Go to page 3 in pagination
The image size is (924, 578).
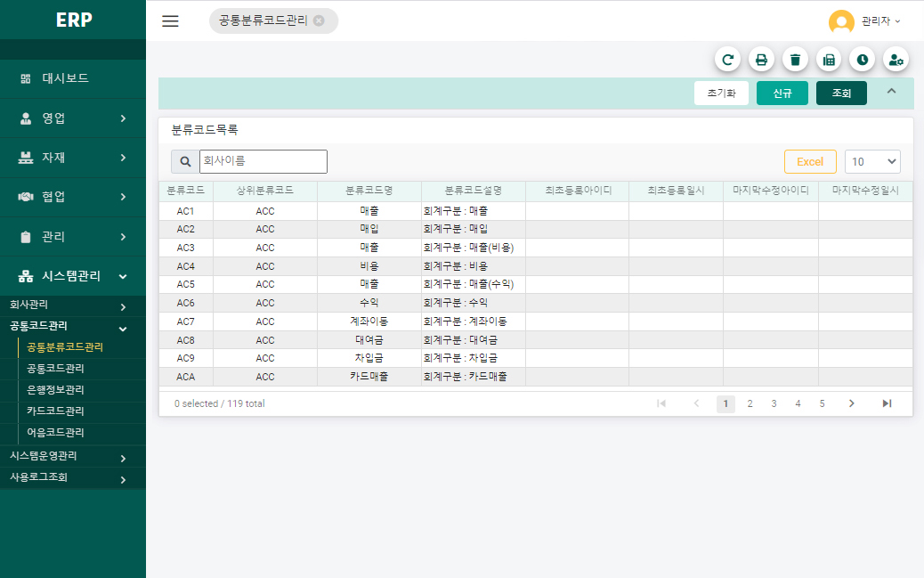click(x=774, y=403)
